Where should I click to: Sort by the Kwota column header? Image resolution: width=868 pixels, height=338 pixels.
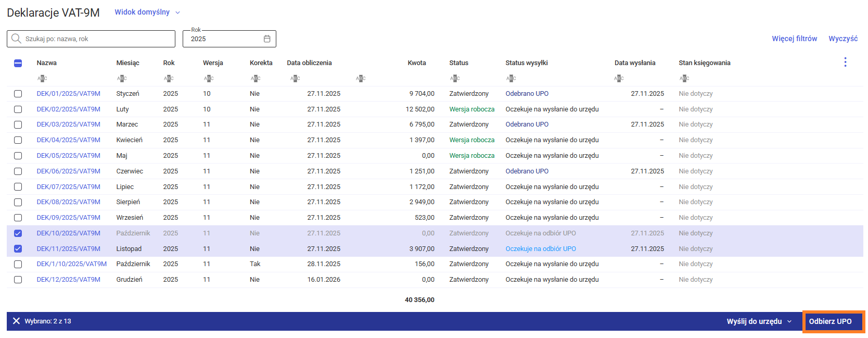(x=416, y=63)
